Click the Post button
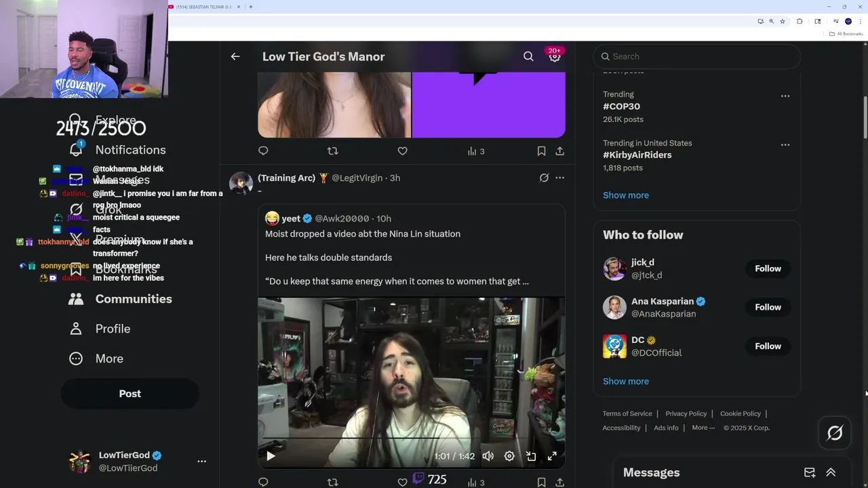 coord(130,394)
